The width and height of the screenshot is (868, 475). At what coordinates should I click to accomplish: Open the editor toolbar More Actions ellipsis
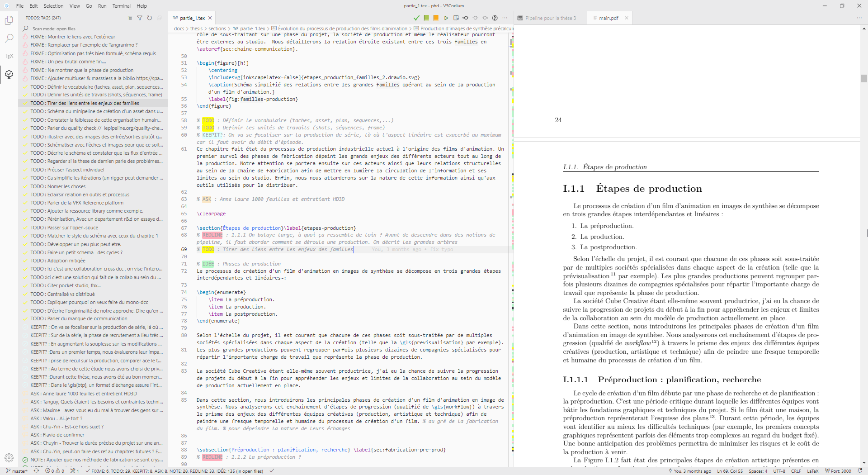click(x=505, y=18)
